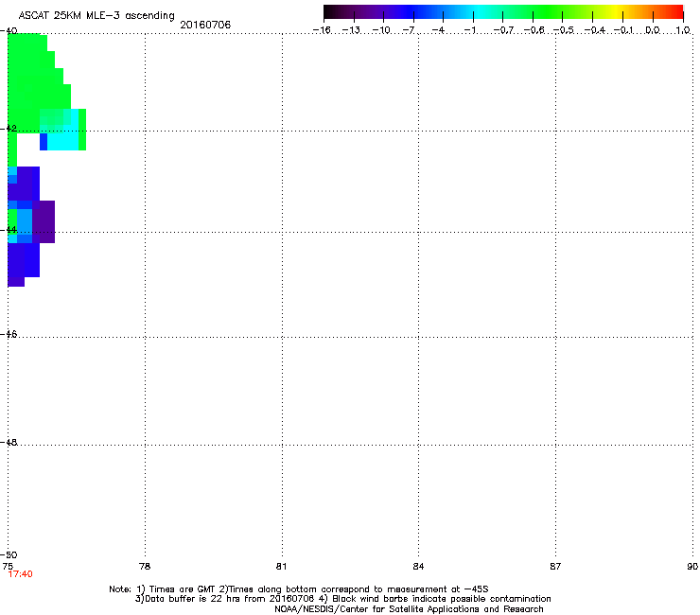700x615 pixels.
Task: Click the color bar label -7
Action: coord(409,30)
